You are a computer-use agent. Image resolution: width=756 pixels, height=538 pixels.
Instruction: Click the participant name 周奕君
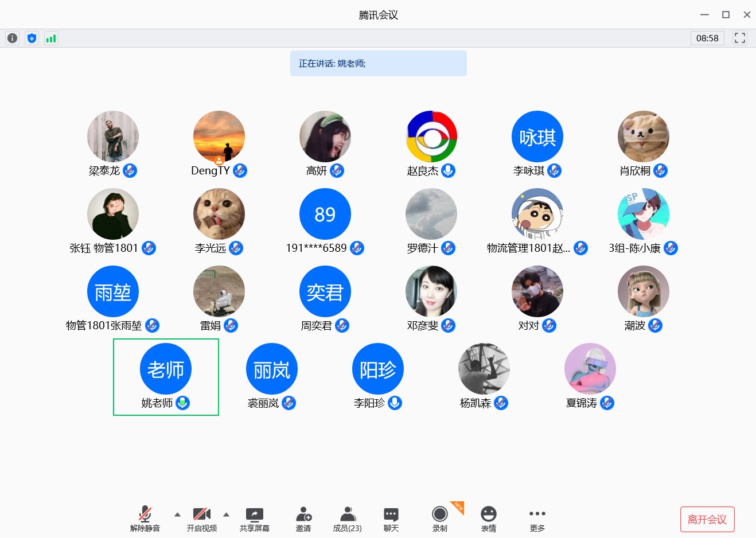pos(317,326)
